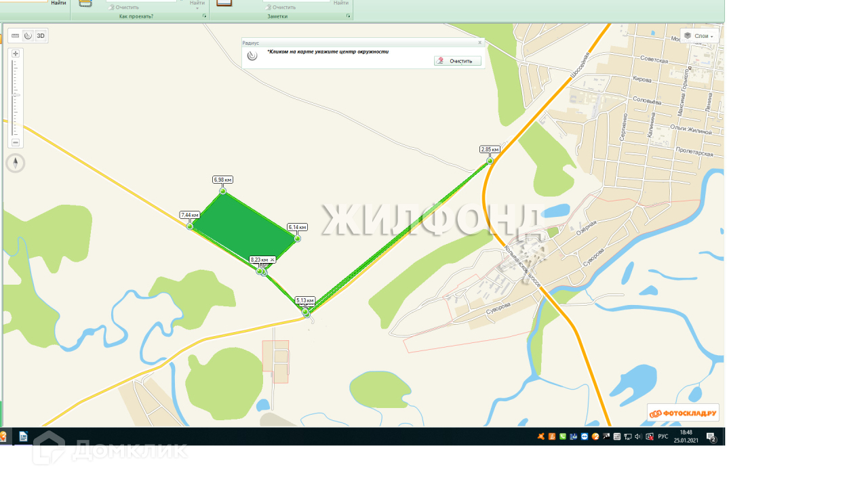Click the 2,85 км distance label
Image resolution: width=868 pixels, height=488 pixels.
point(490,149)
